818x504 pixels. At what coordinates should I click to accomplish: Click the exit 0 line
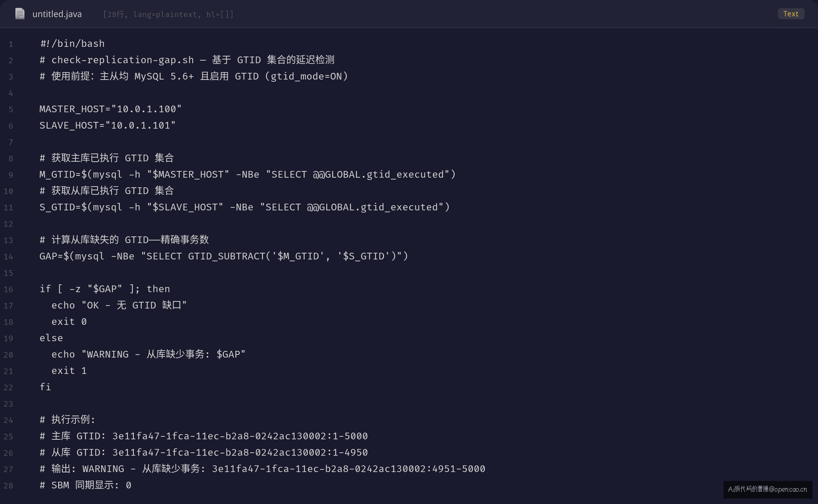click(x=69, y=322)
